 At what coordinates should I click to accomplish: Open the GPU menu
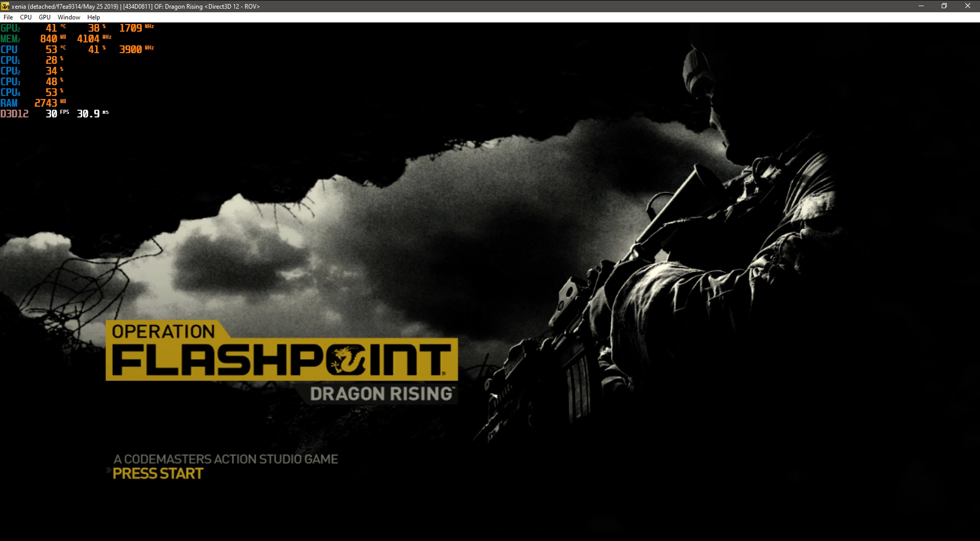pyautogui.click(x=45, y=17)
